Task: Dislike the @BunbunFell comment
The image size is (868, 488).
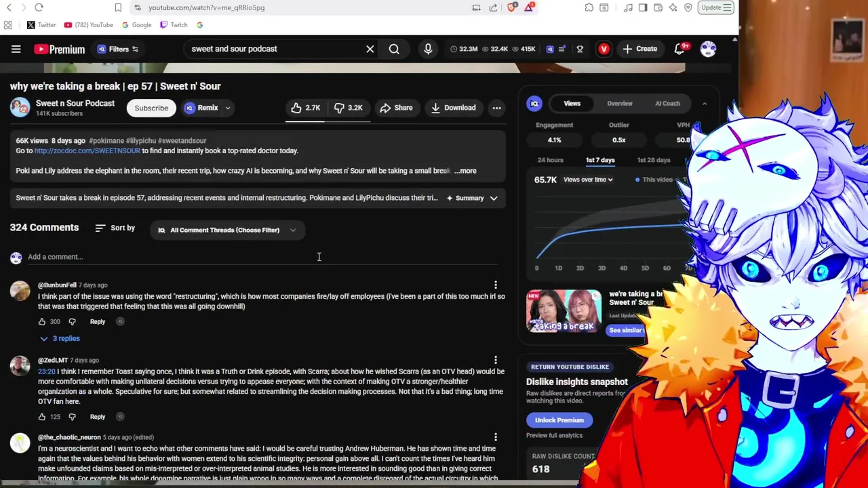Action: [73, 322]
